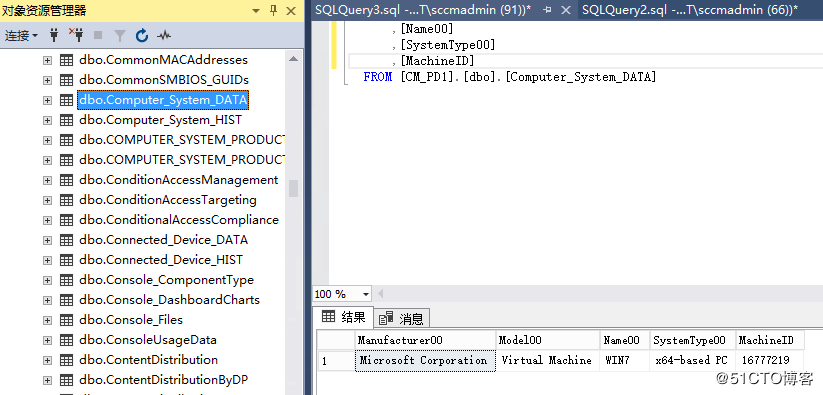This screenshot has height=395, width=823.
Task: Click the editor horizontal scroll left arrow
Action: 380,294
